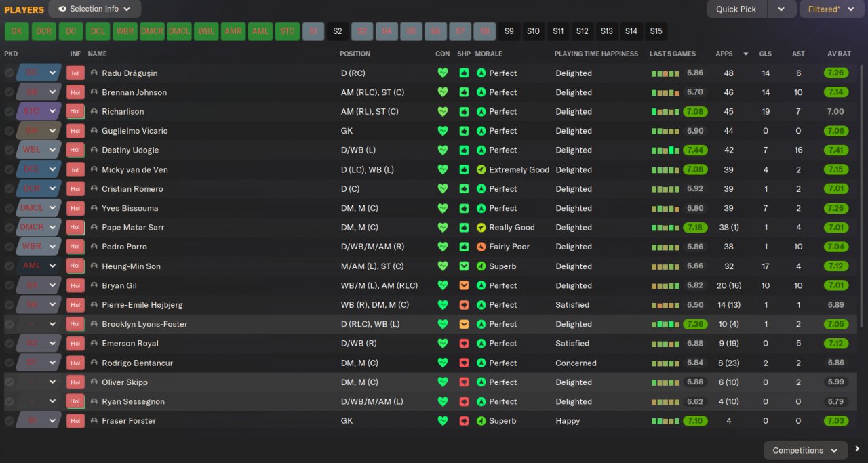Sort by MORALE column header

[488, 54]
